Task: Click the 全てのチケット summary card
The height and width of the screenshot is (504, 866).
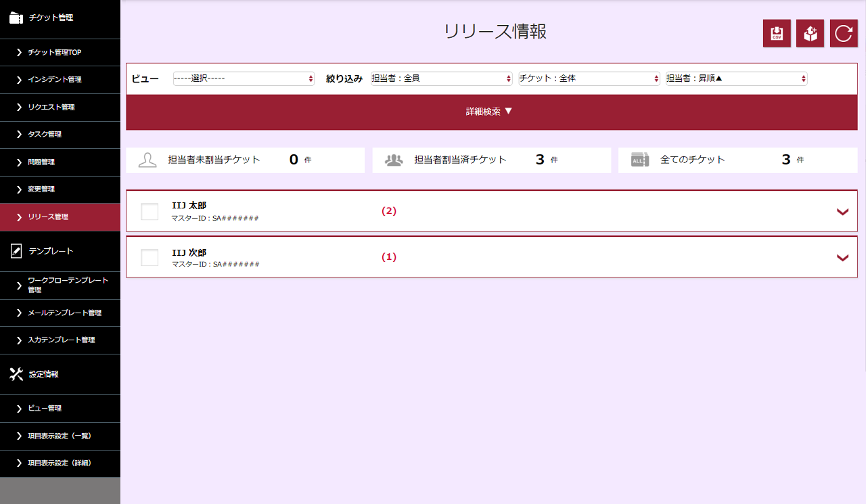Action: (x=738, y=160)
